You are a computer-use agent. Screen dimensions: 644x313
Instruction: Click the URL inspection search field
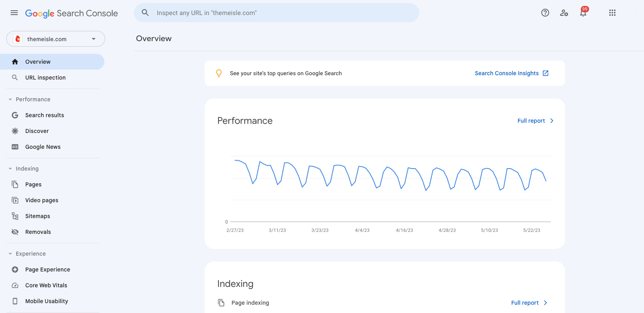277,13
